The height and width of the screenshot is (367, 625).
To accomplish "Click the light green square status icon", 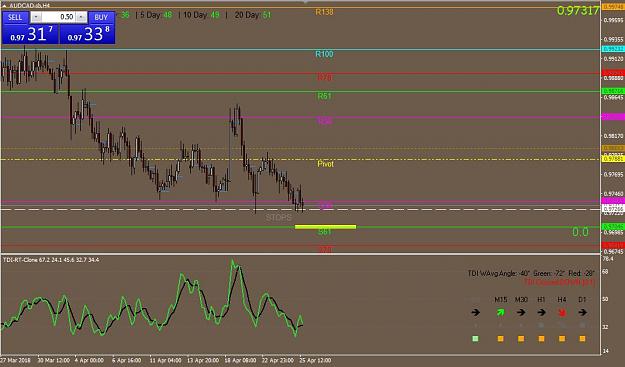I will (475, 339).
